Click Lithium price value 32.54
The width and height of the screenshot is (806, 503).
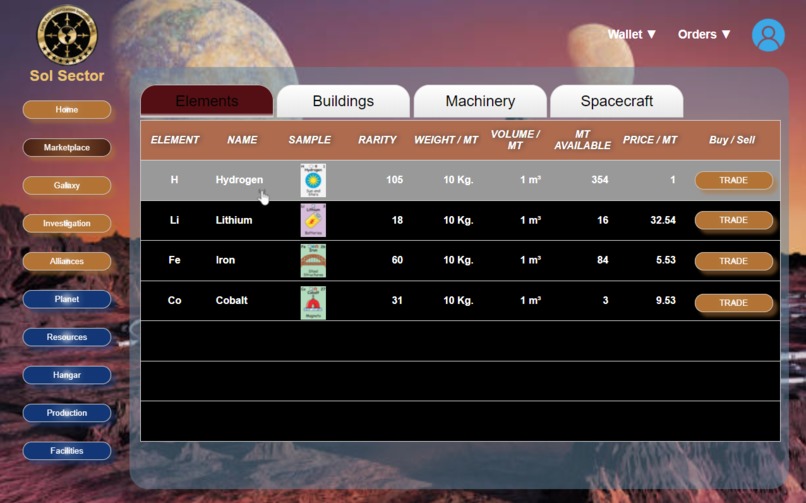[x=663, y=220]
